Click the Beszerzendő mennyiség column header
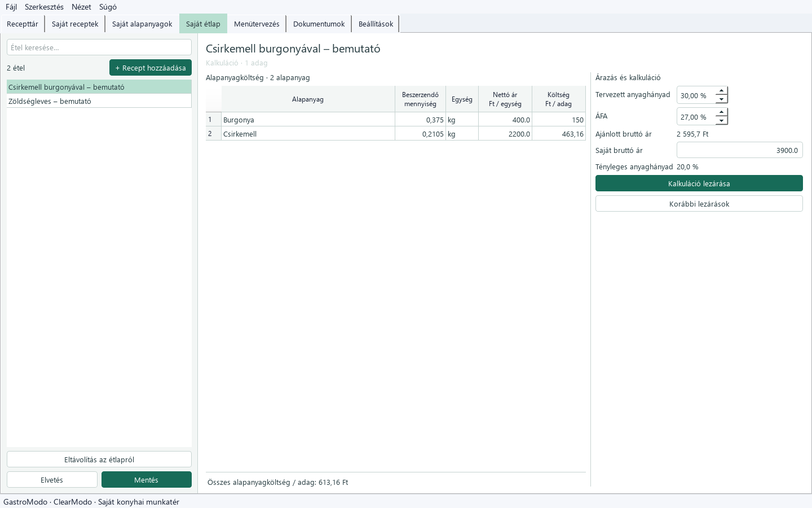 point(420,99)
